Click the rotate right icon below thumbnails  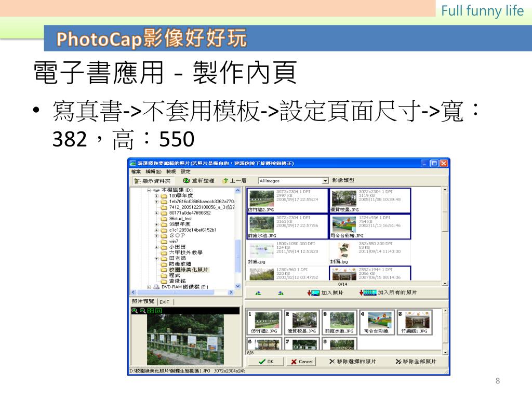click(x=281, y=293)
